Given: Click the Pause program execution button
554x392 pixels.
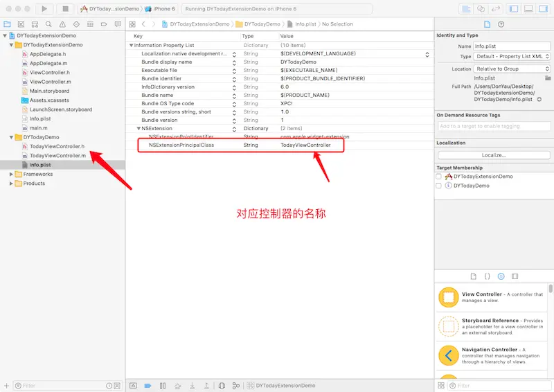Looking at the screenshot, I should (163, 386).
